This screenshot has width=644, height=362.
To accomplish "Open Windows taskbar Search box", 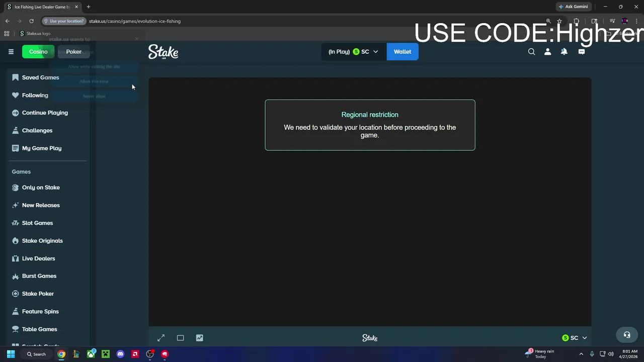I will 36,354.
